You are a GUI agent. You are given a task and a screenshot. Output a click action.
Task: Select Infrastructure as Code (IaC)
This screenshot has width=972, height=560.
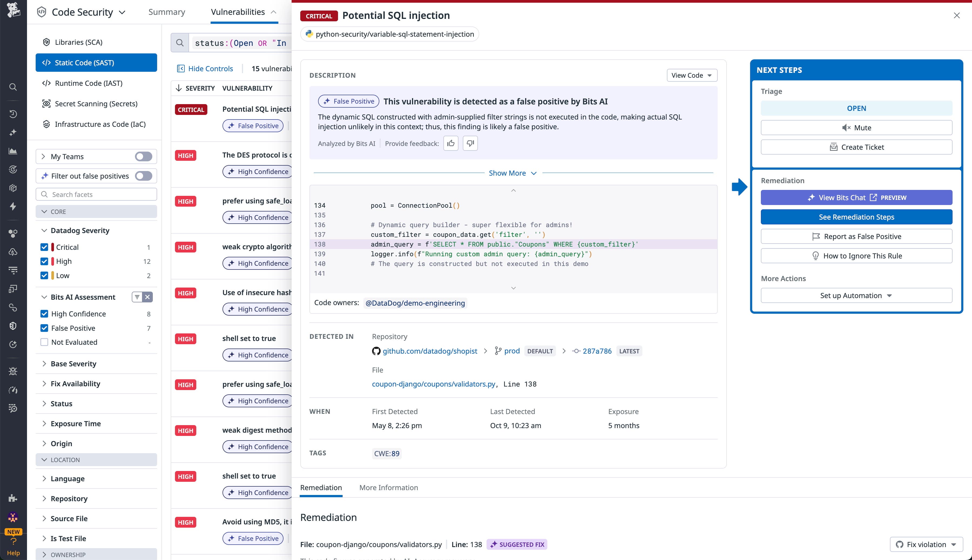click(x=100, y=124)
